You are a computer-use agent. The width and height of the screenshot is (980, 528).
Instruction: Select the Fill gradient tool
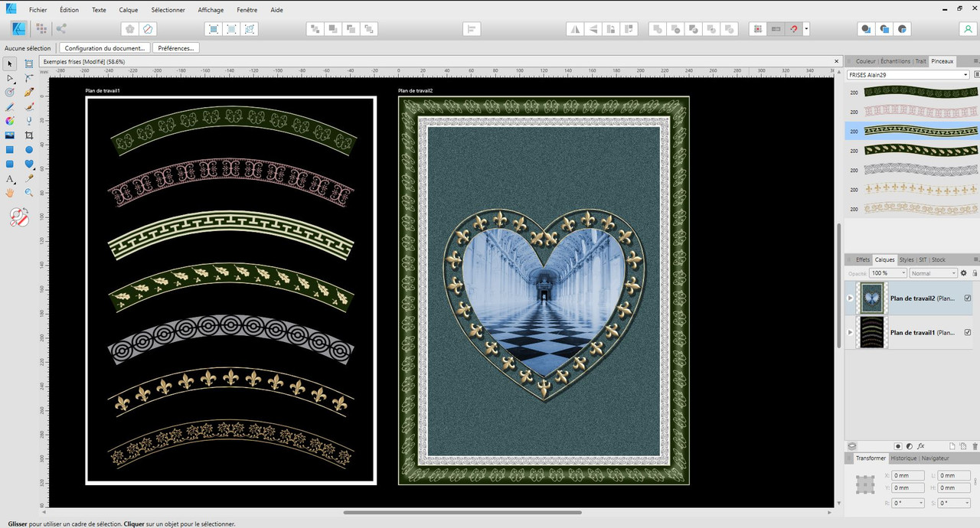pos(10,121)
